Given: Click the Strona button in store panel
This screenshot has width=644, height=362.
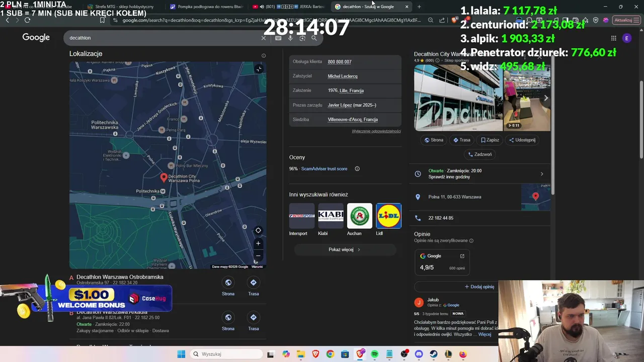Looking at the screenshot, I should [434, 140].
